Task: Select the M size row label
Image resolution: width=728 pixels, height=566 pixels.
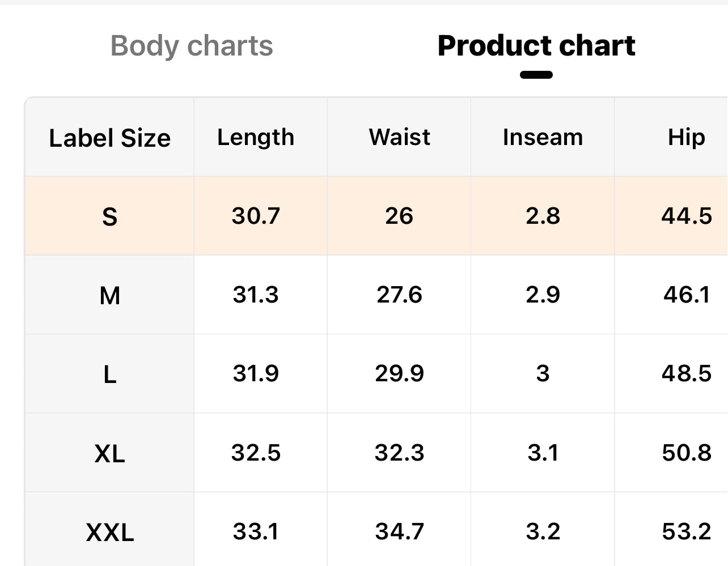Action: click(x=109, y=295)
